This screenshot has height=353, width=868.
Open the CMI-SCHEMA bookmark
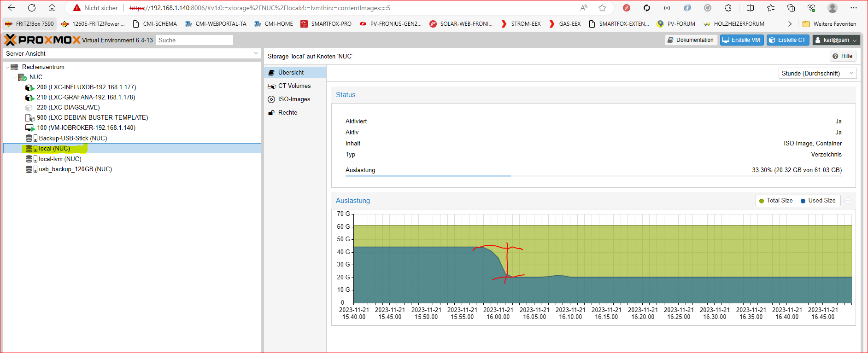tap(155, 24)
